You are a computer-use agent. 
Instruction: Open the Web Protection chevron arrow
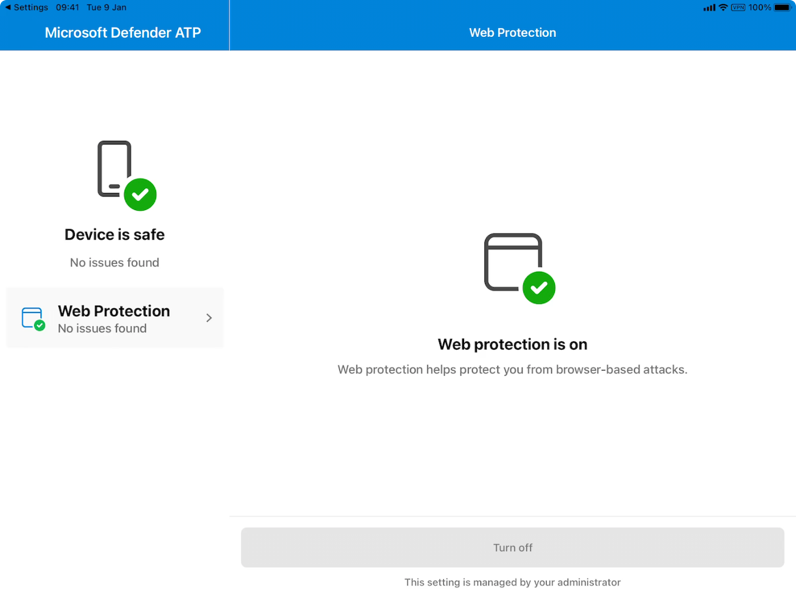(209, 318)
